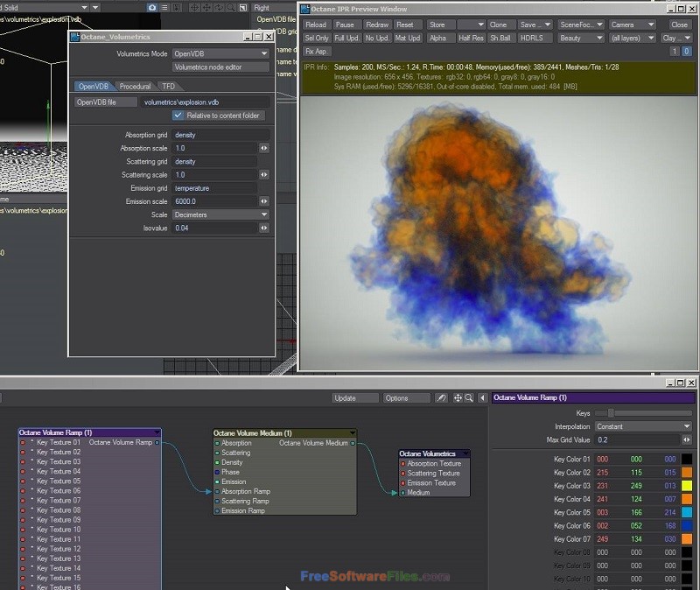Click the Octane Volume Medium output connector
This screenshot has height=590, width=700.
coord(353,443)
